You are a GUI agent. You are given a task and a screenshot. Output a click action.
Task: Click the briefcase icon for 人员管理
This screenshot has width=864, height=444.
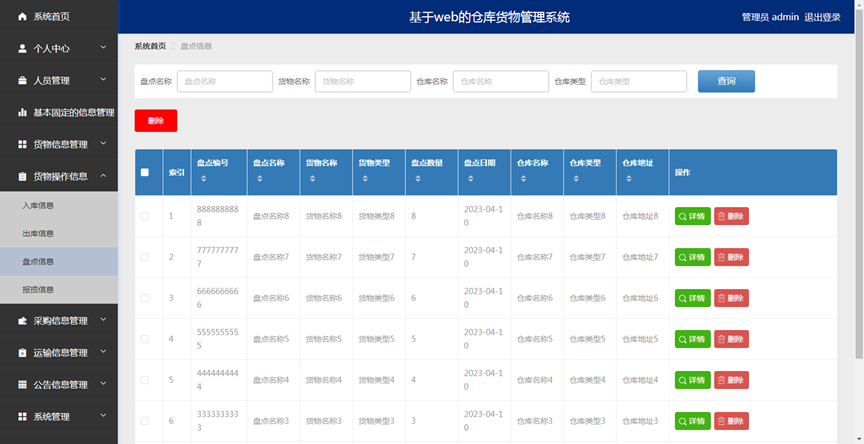pos(22,80)
